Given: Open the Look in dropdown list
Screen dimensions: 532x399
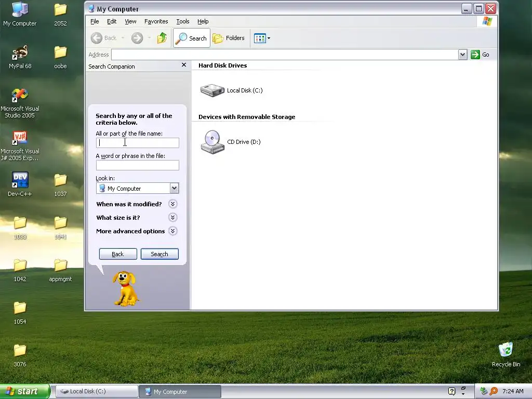Looking at the screenshot, I should click(174, 188).
